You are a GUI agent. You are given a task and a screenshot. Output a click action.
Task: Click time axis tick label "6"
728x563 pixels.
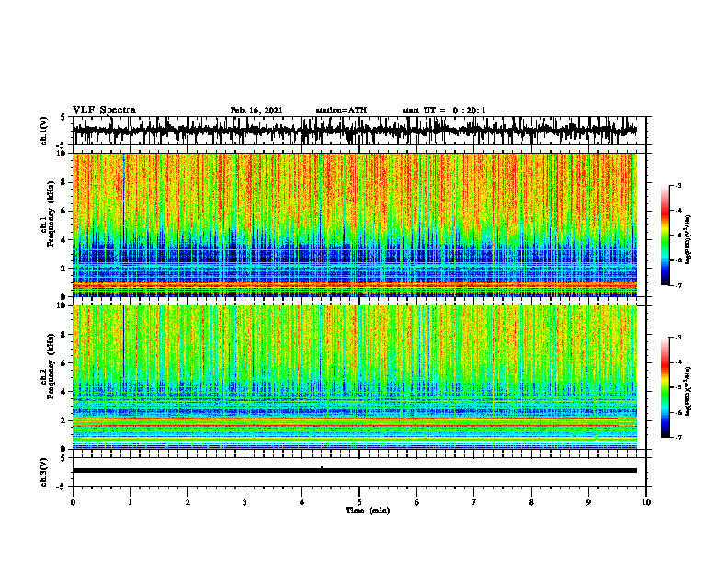click(417, 502)
